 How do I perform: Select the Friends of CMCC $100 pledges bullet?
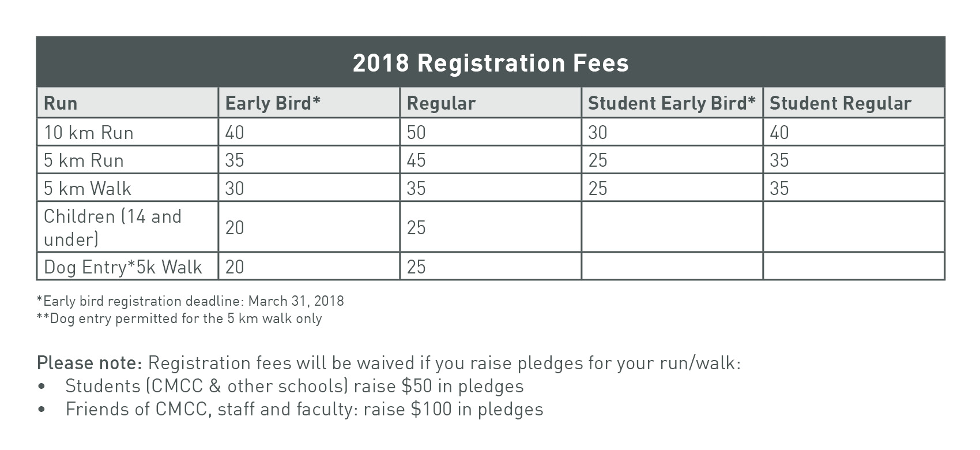304,409
